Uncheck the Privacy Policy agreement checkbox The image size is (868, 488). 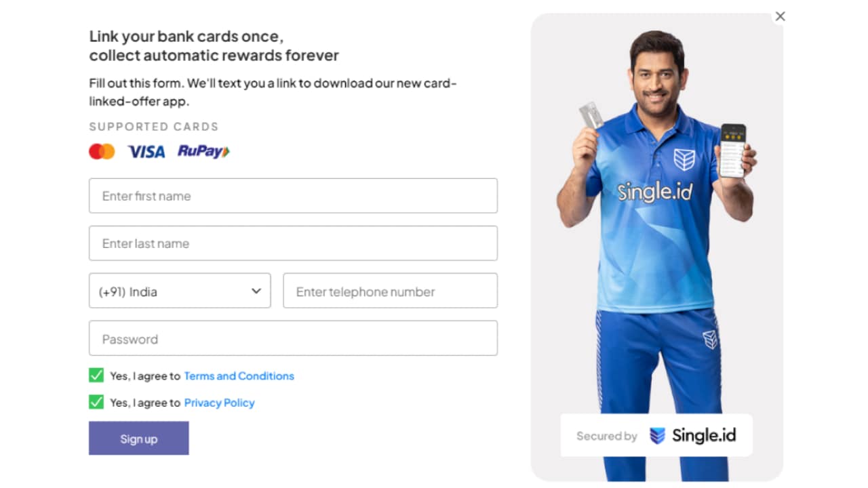pos(96,402)
